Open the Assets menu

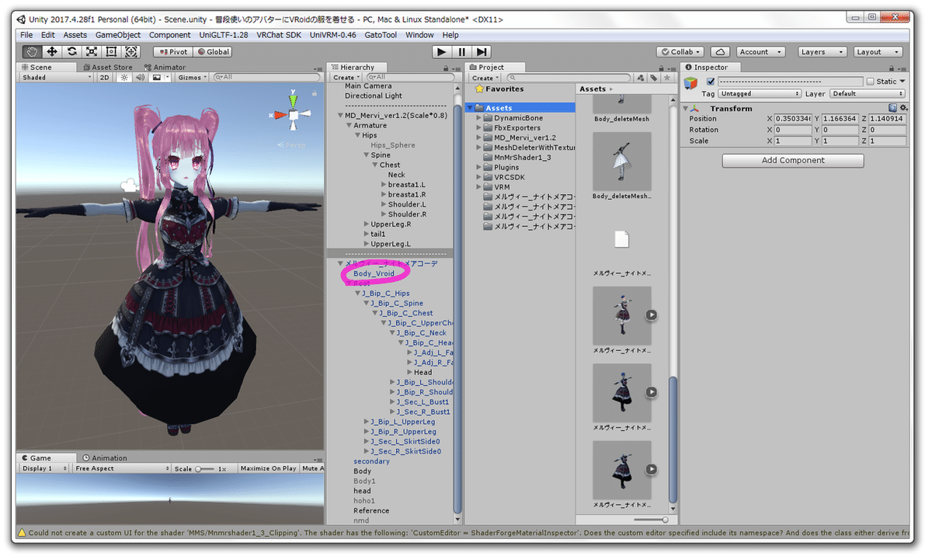pyautogui.click(x=75, y=35)
